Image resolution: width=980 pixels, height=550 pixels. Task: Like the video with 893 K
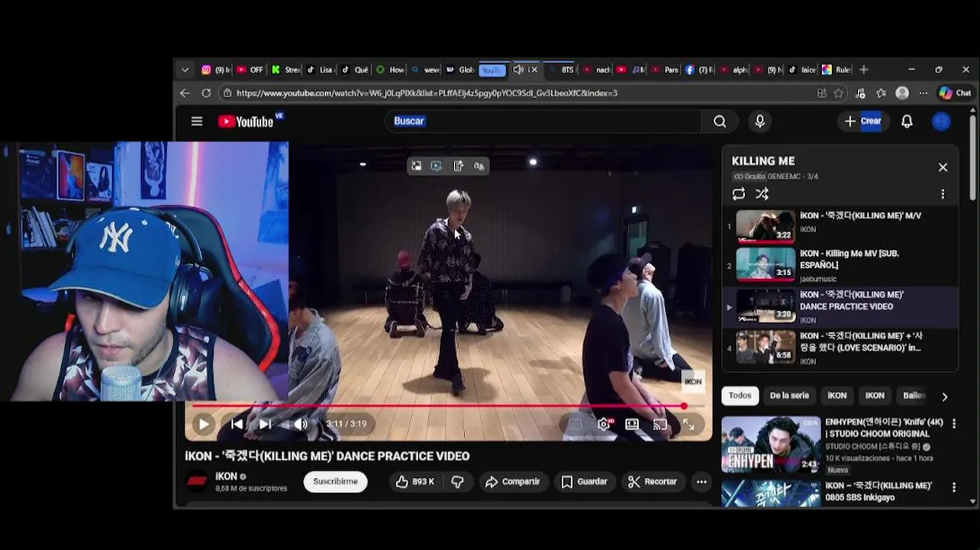[414, 482]
